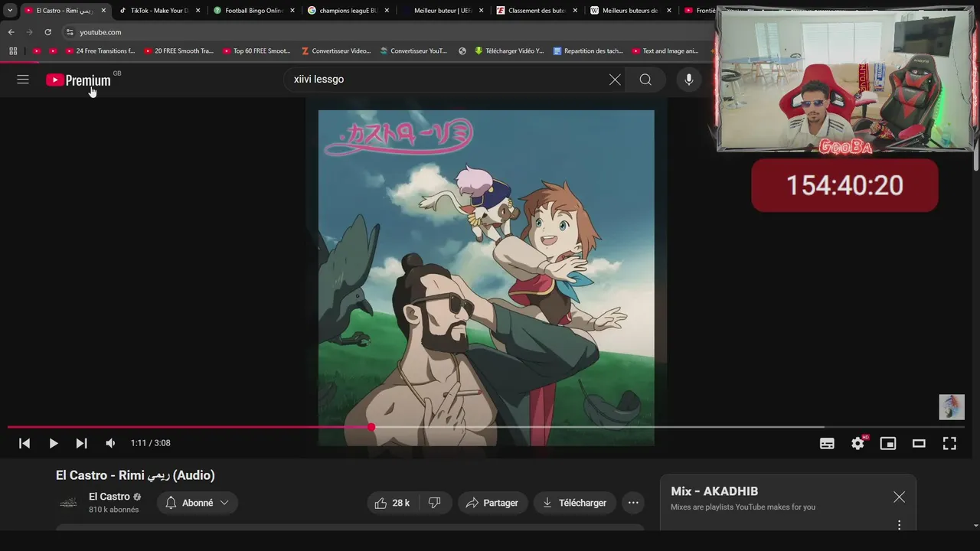Switch to Classement des buteurs tab

(x=536, y=11)
